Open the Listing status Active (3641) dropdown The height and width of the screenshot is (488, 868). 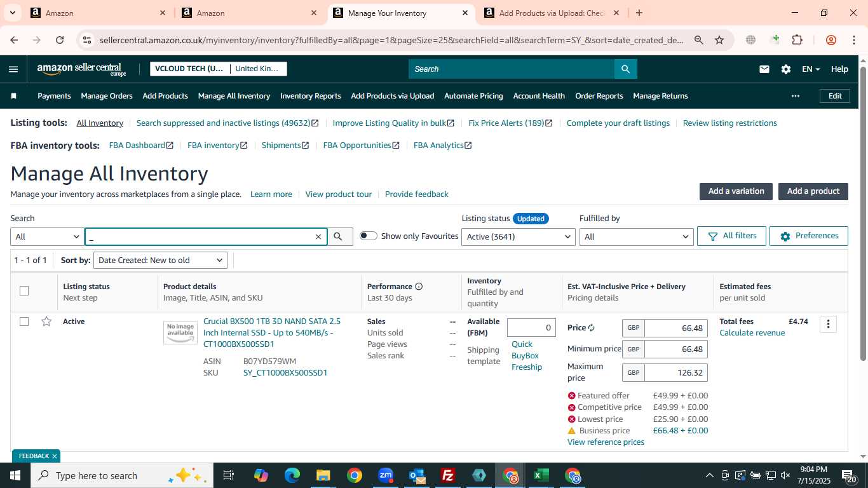(x=519, y=237)
